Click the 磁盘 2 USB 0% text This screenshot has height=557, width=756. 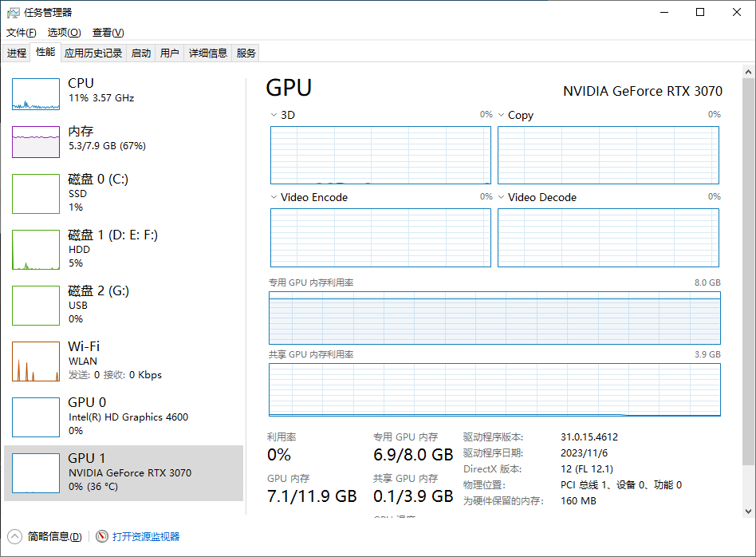click(78, 312)
